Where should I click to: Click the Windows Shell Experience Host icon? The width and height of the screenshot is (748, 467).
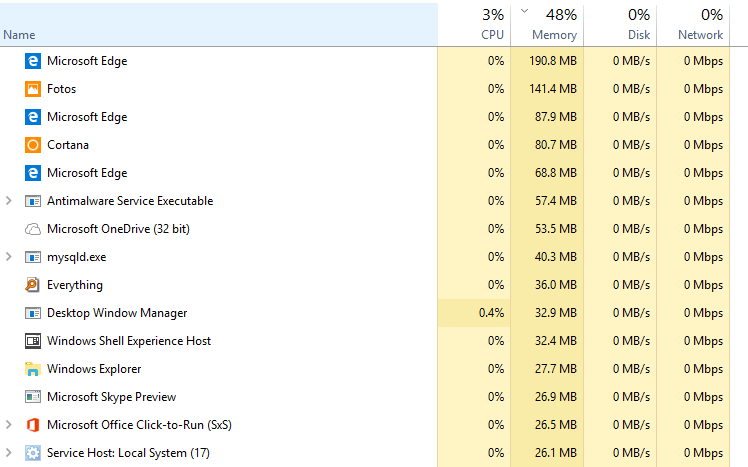click(32, 341)
